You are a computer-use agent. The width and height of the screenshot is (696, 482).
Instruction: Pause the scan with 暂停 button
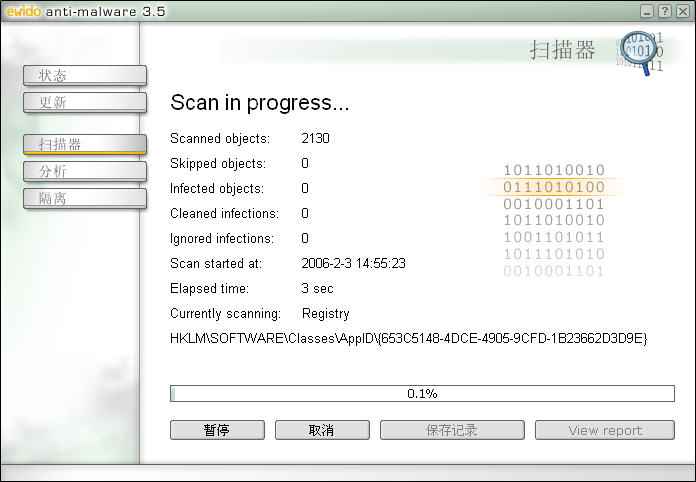pyautogui.click(x=217, y=430)
